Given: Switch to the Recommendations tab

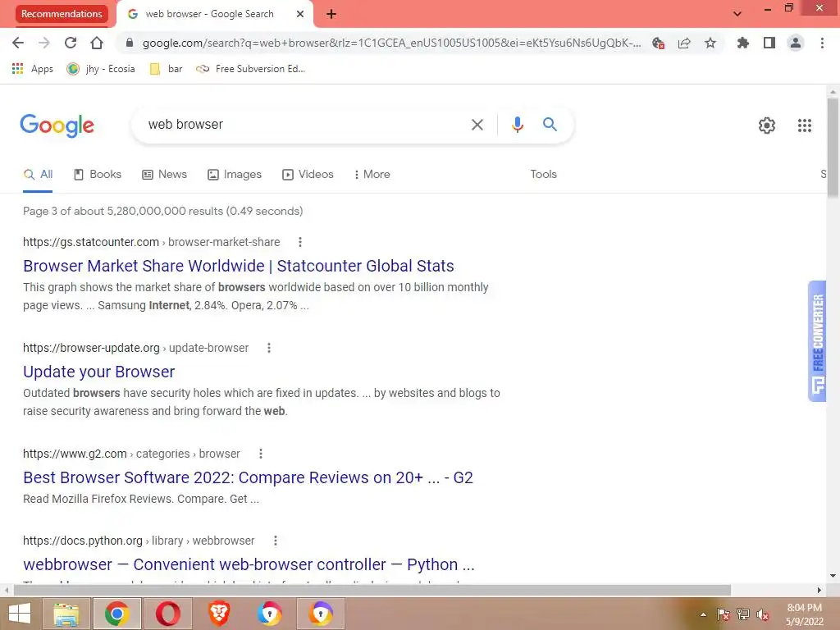Looking at the screenshot, I should click(62, 14).
